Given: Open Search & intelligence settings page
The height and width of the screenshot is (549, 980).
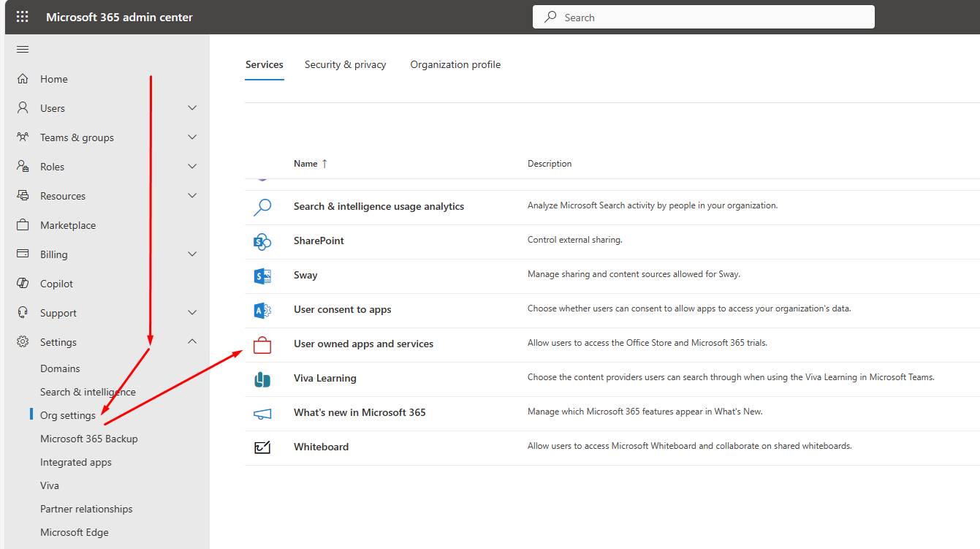Looking at the screenshot, I should [88, 392].
